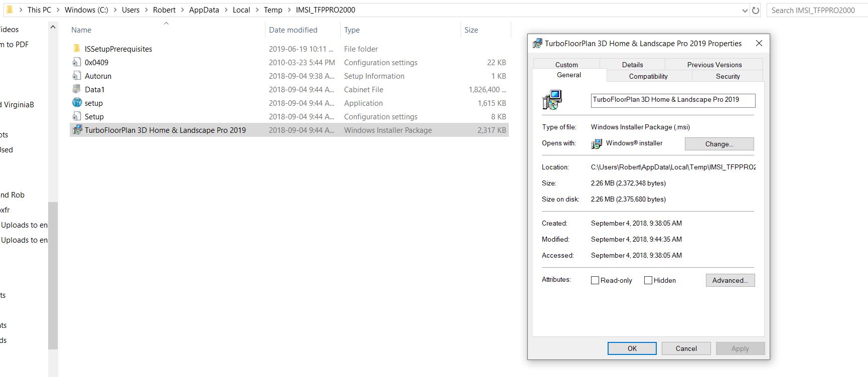Open the Previous Versions tab
This screenshot has height=377, width=868.
pos(714,64)
